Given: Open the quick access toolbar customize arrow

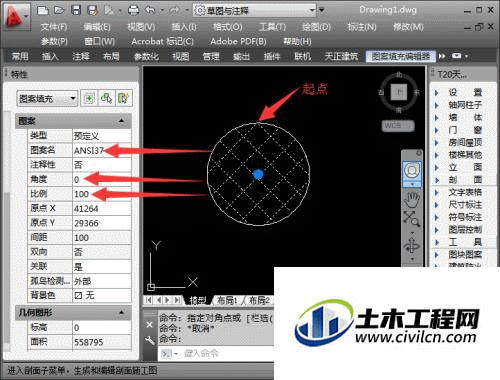Looking at the screenshot, I should pyautogui.click(x=322, y=10).
